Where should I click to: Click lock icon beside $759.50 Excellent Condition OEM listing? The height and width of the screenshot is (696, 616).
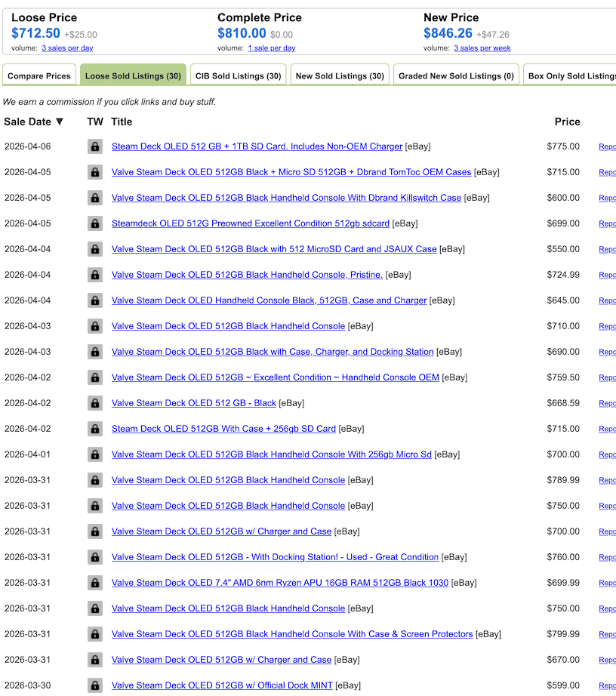point(95,377)
